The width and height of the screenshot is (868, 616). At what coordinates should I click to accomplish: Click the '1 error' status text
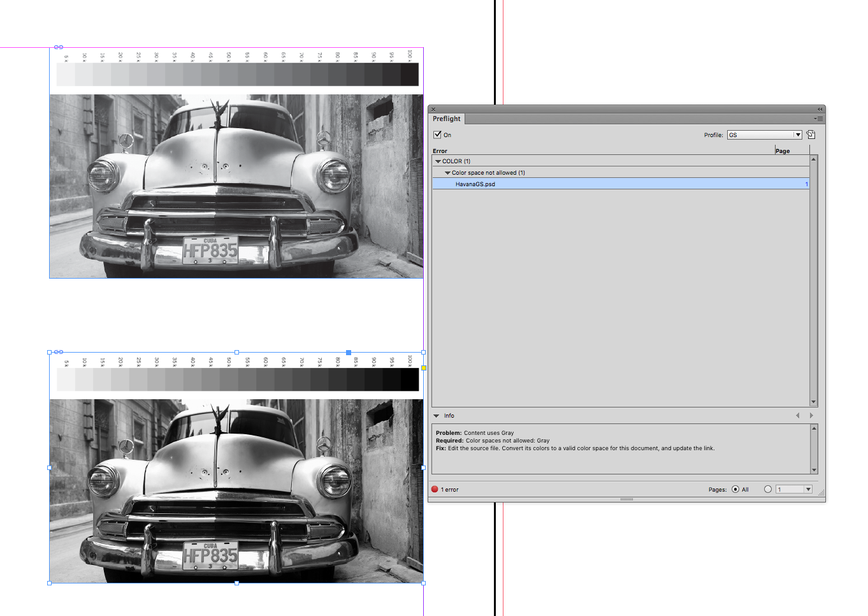click(x=451, y=490)
